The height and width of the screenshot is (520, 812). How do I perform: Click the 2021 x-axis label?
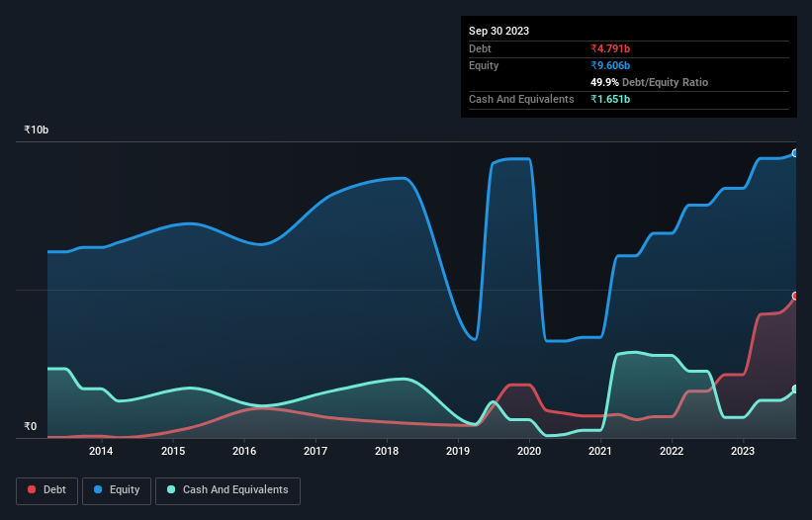[x=600, y=451]
